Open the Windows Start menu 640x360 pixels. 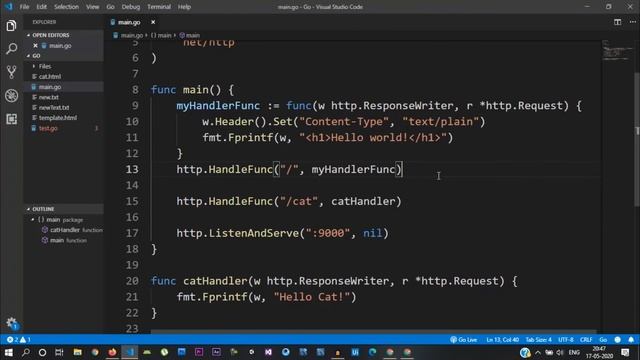click(x=8, y=352)
